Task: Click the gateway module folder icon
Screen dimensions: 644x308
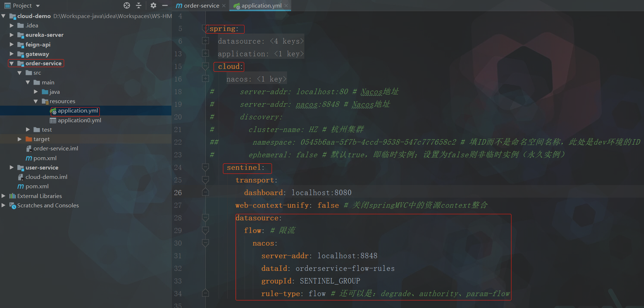Action: coord(21,54)
